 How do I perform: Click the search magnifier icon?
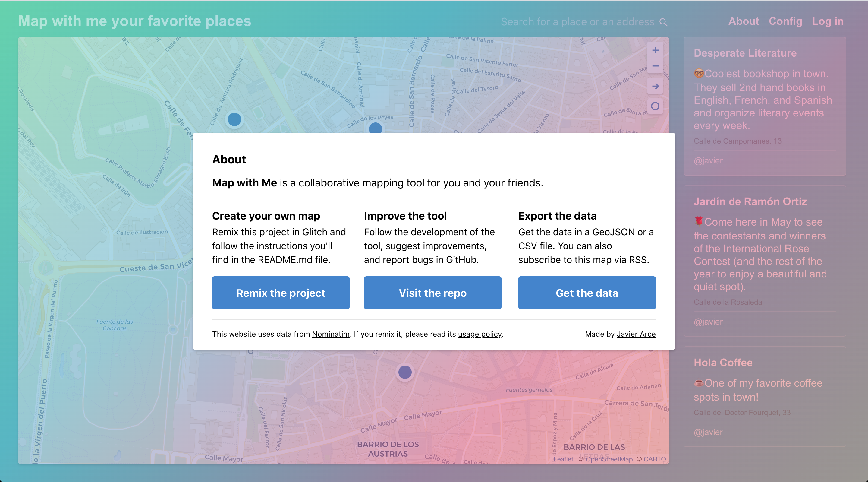(663, 22)
